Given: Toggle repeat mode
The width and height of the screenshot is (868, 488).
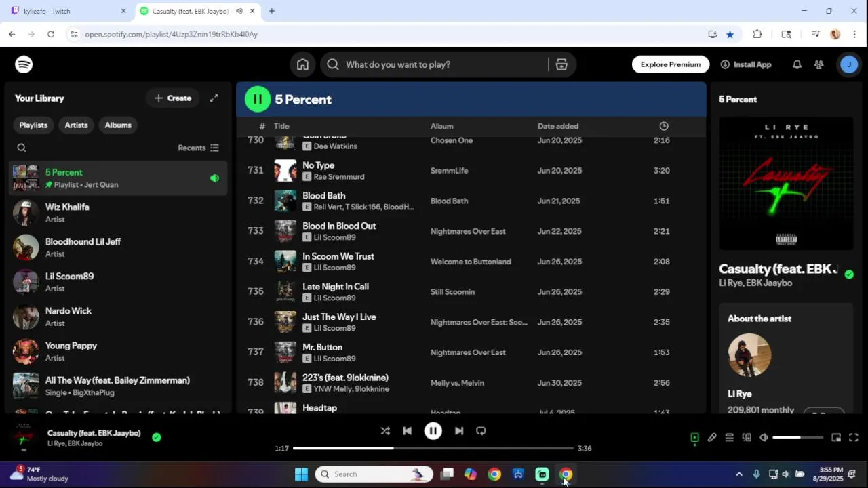Looking at the screenshot, I should click(481, 430).
